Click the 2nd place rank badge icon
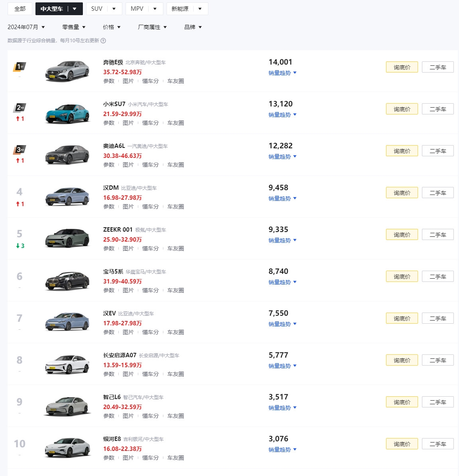The height and width of the screenshot is (476, 459). click(20, 108)
